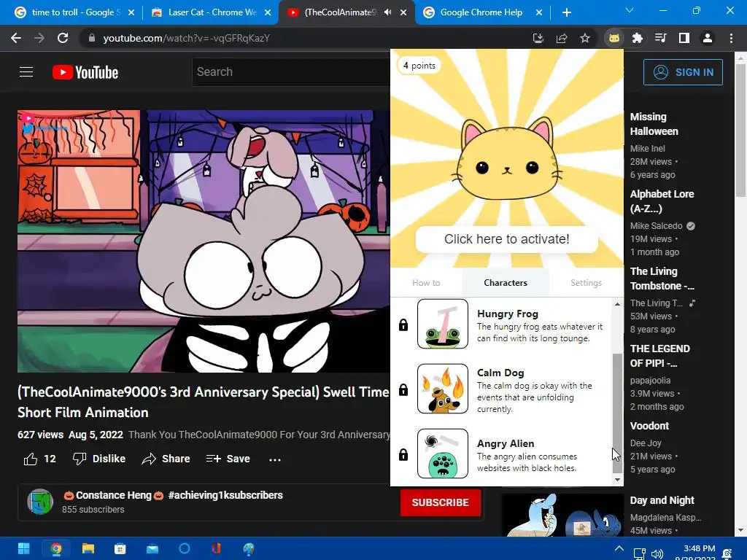Screen dimensions: 747x560
Task: Open a new Chrome tab
Action: [x=566, y=12]
